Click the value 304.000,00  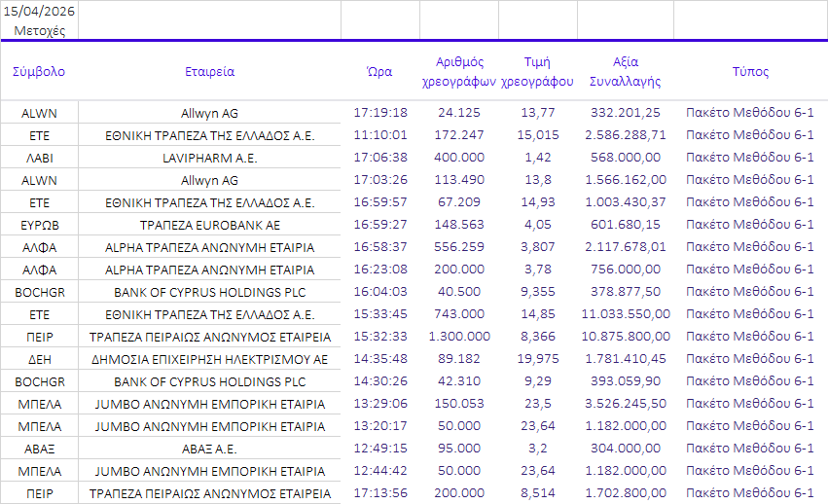[626, 448]
